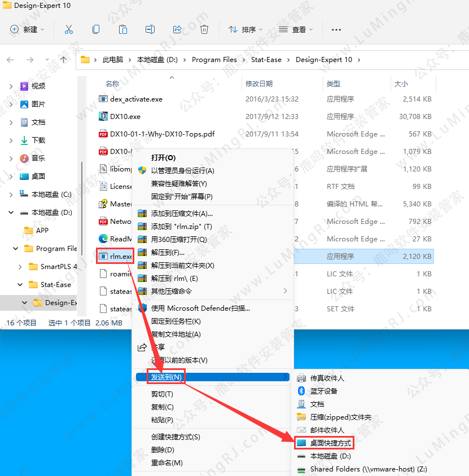Click the Share icon in toolbar
The width and height of the screenshot is (469, 476).
pos(177,29)
